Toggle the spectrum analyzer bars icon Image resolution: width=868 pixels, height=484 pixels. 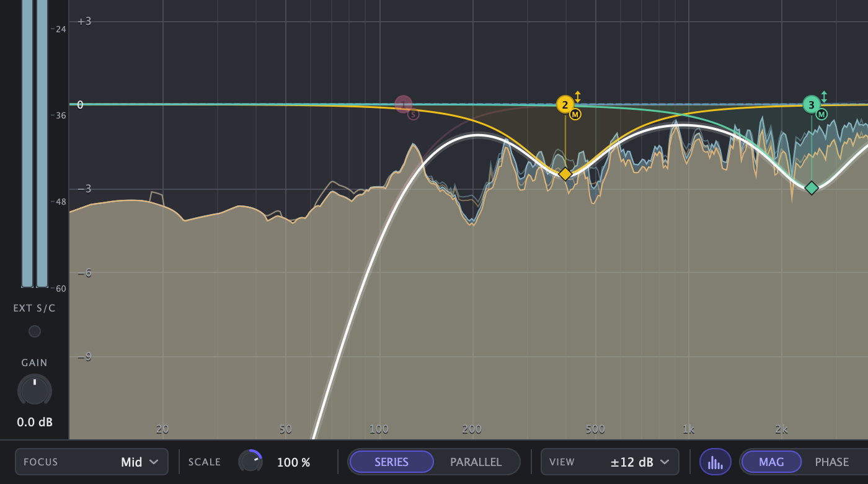click(715, 462)
